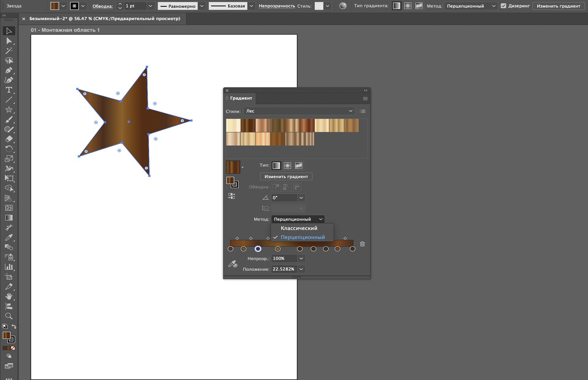The image size is (588, 380).
Task: Click Изменить градиент button in panel
Action: pos(286,177)
